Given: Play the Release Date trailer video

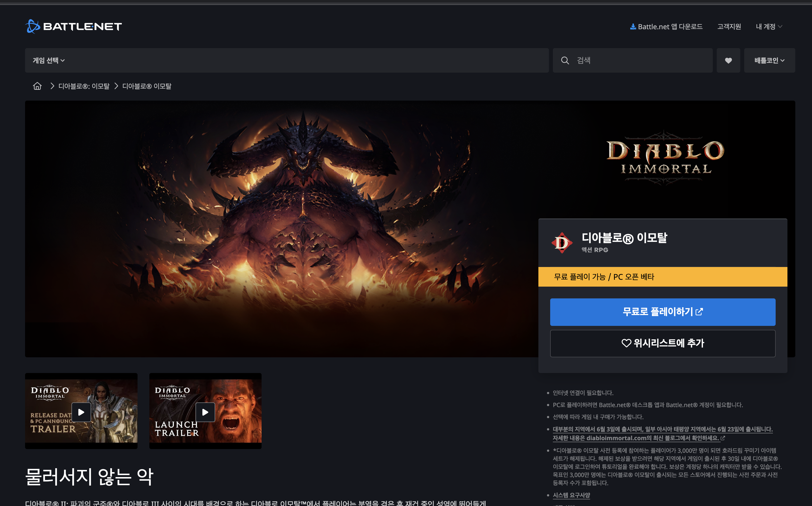Looking at the screenshot, I should pyautogui.click(x=81, y=412).
